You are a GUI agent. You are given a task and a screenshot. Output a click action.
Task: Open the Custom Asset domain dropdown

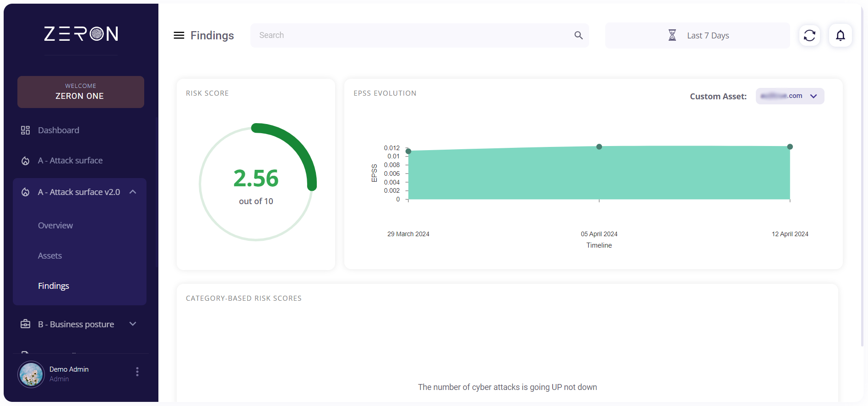point(790,96)
